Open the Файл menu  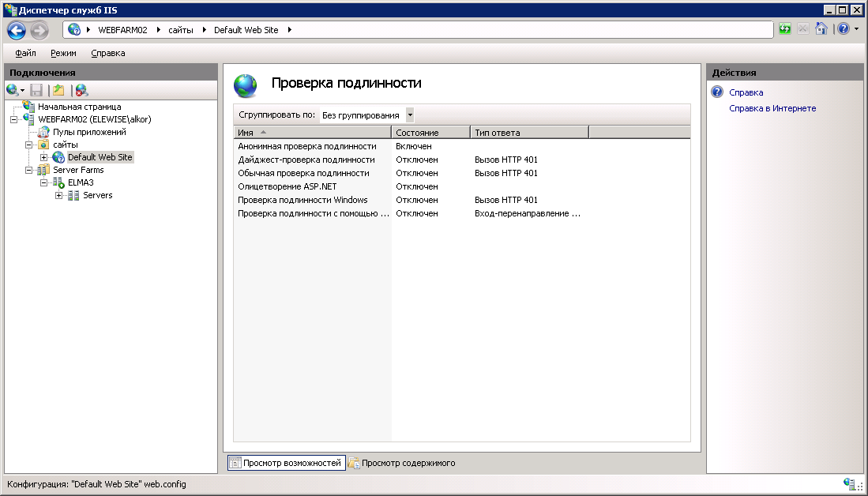click(x=25, y=53)
